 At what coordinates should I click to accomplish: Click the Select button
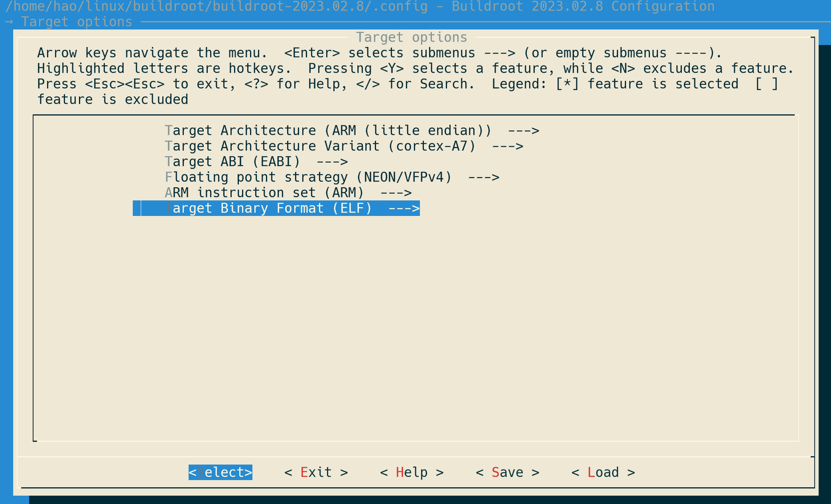coord(221,472)
